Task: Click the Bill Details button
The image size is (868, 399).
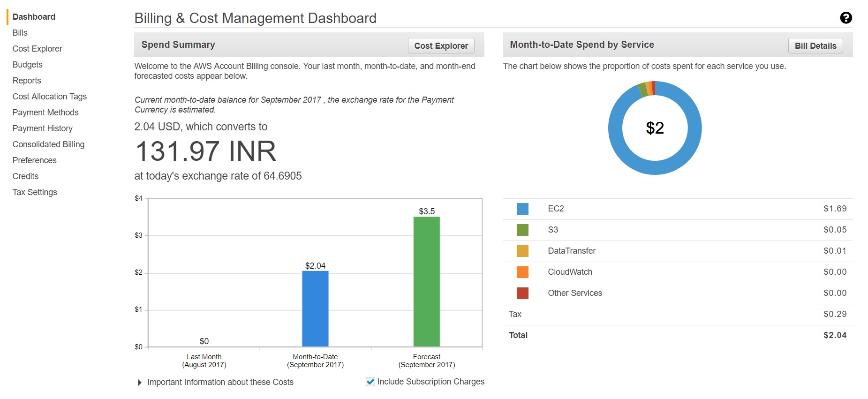Action: (815, 46)
